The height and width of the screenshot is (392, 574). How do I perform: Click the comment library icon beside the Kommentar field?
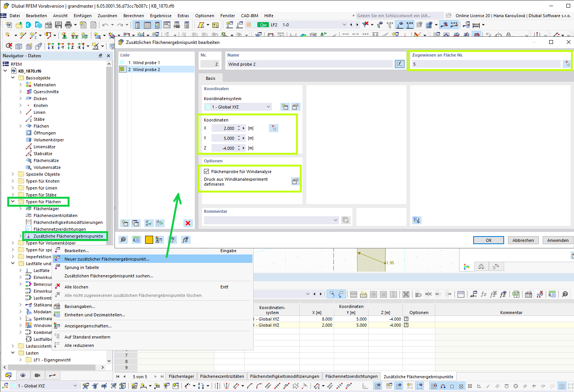[x=346, y=220]
